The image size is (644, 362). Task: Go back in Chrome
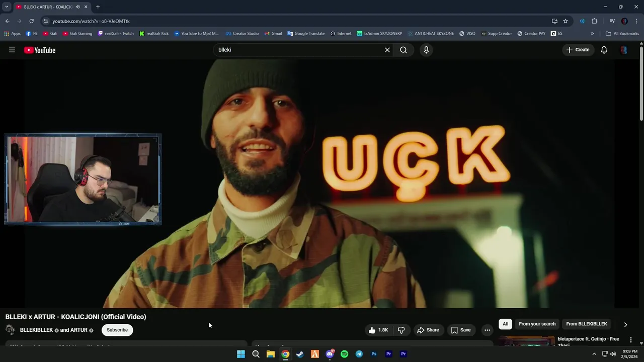(x=7, y=21)
